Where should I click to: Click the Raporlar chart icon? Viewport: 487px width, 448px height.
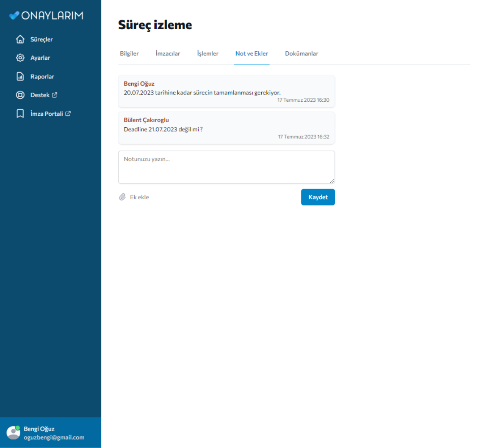(20, 77)
